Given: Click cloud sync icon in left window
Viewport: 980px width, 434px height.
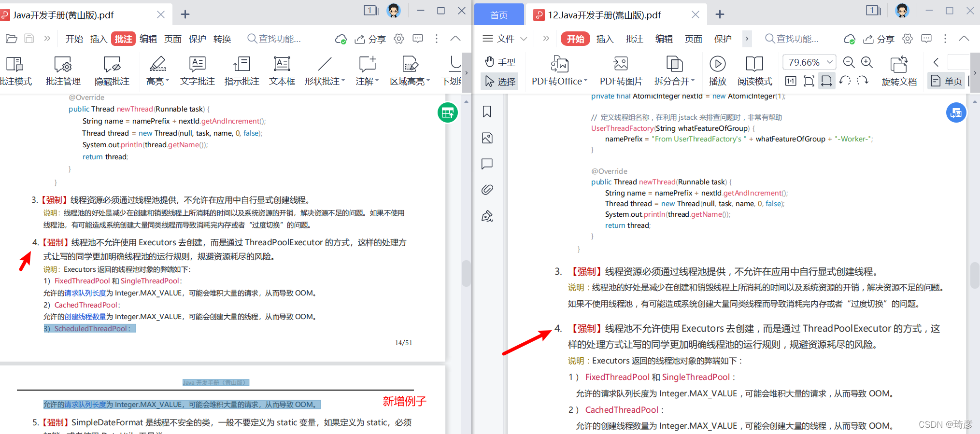Looking at the screenshot, I should (x=341, y=39).
